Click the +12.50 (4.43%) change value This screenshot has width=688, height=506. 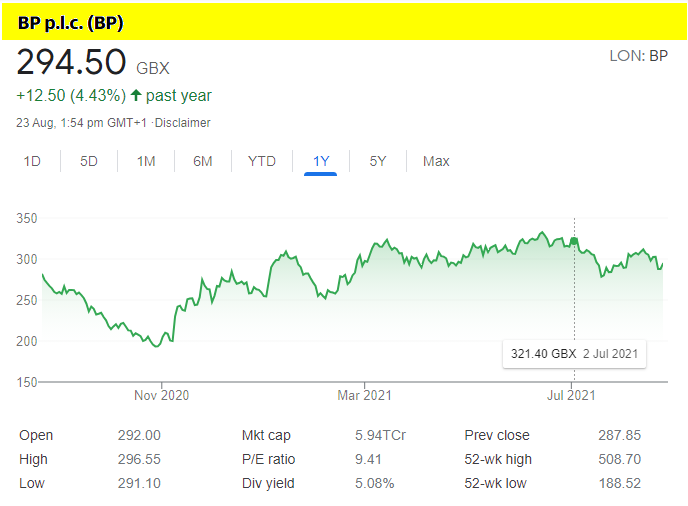click(x=71, y=95)
